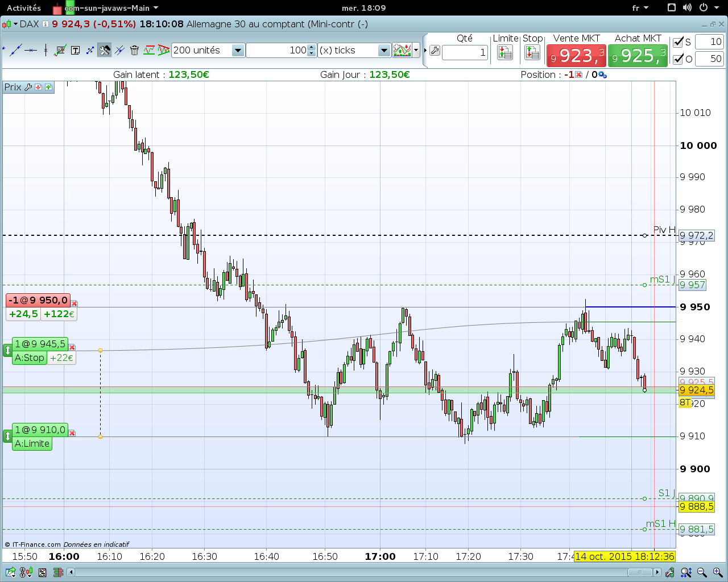The width and height of the screenshot is (728, 582).
Task: Open the Activités overview
Action: pos(24,8)
